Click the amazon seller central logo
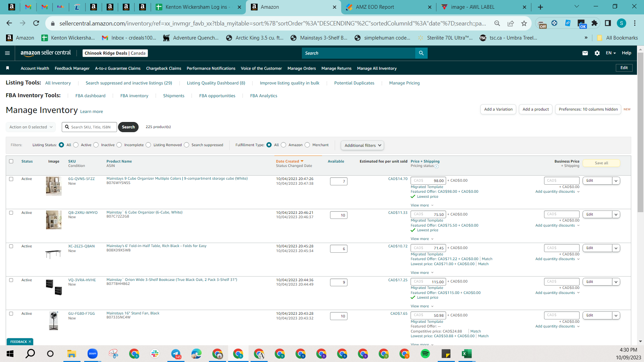 (46, 53)
